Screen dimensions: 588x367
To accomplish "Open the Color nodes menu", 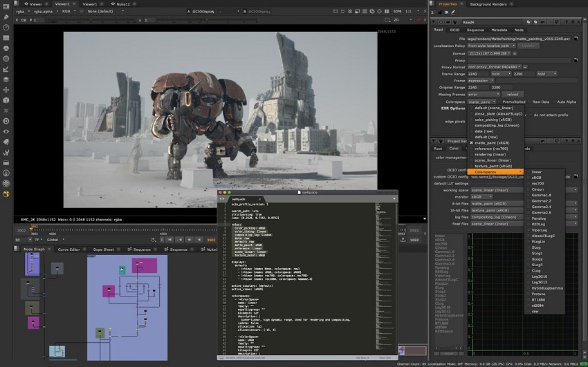I will point(6,48).
